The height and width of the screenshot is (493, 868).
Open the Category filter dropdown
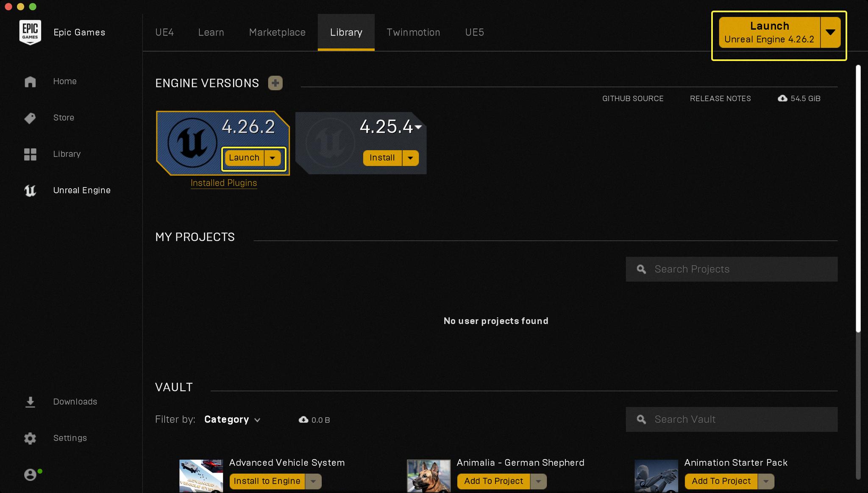click(x=232, y=420)
